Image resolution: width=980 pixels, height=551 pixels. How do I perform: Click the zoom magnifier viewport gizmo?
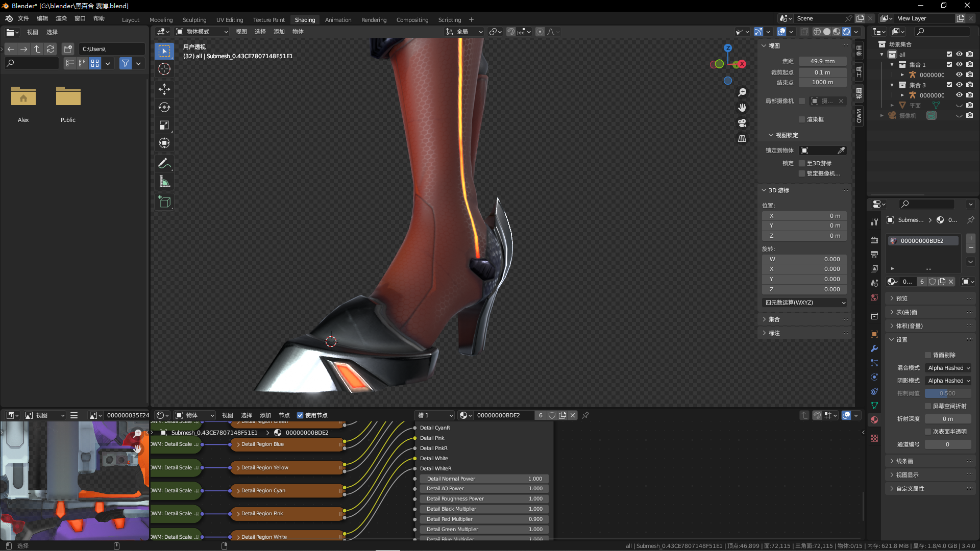[742, 92]
